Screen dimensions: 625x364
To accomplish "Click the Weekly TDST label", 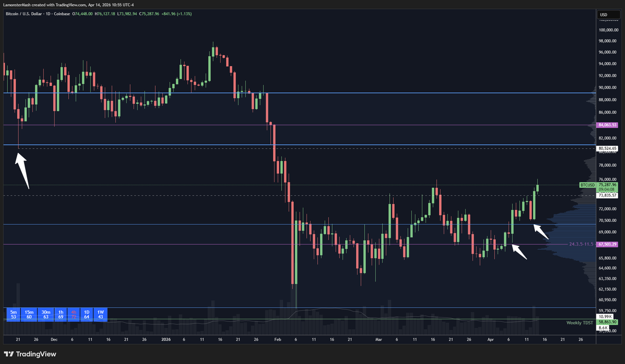I will click(x=581, y=323).
